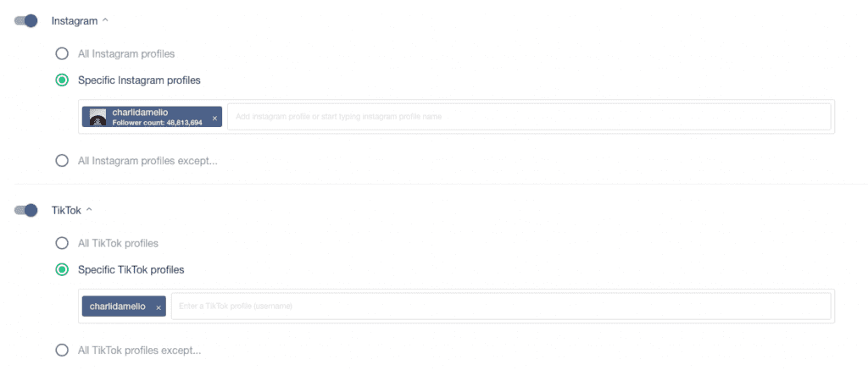This screenshot has width=868, height=370.
Task: Remove charlidamelio Instagram profile tag
Action: click(x=214, y=119)
